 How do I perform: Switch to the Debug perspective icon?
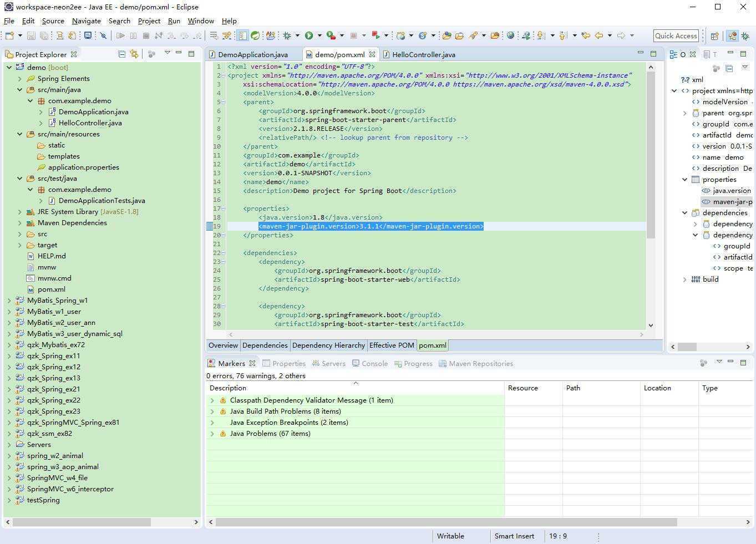pos(746,35)
